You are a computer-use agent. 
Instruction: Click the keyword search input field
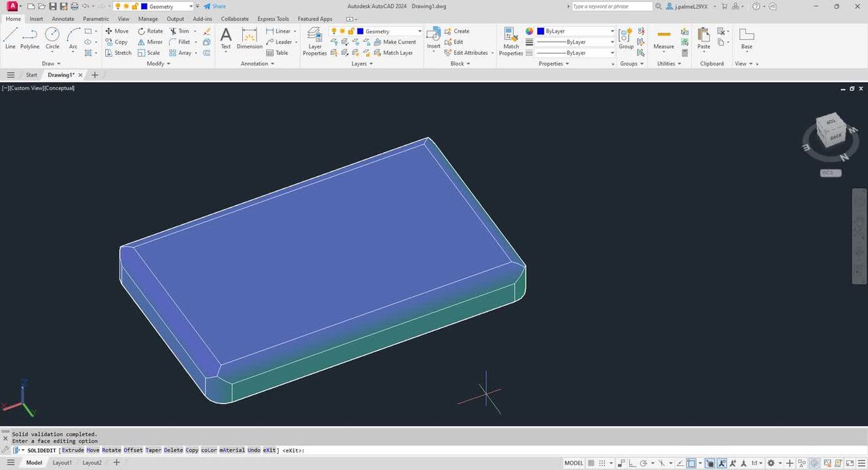point(610,6)
